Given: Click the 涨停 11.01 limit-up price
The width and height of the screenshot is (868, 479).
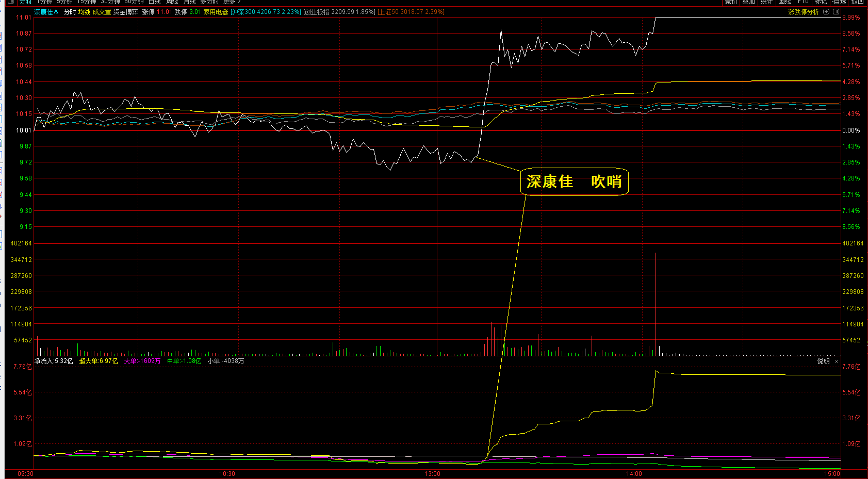Looking at the screenshot, I should (157, 12).
